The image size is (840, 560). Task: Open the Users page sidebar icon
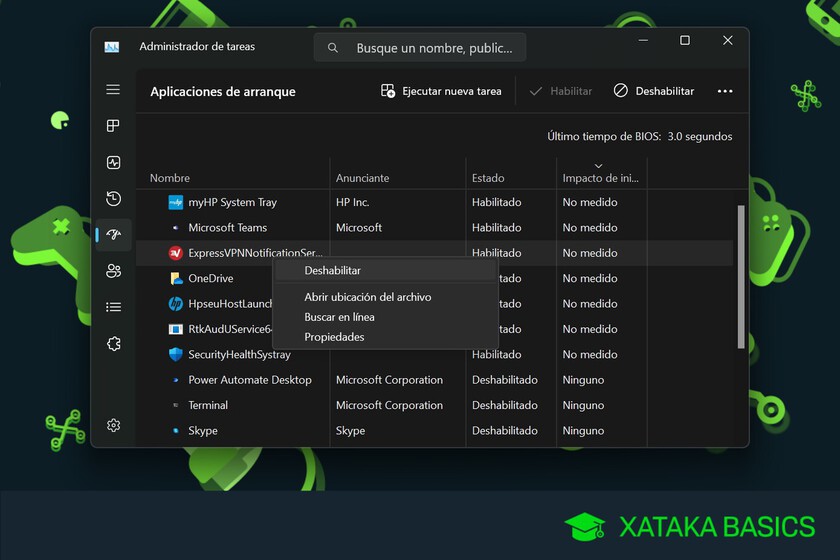click(x=113, y=271)
